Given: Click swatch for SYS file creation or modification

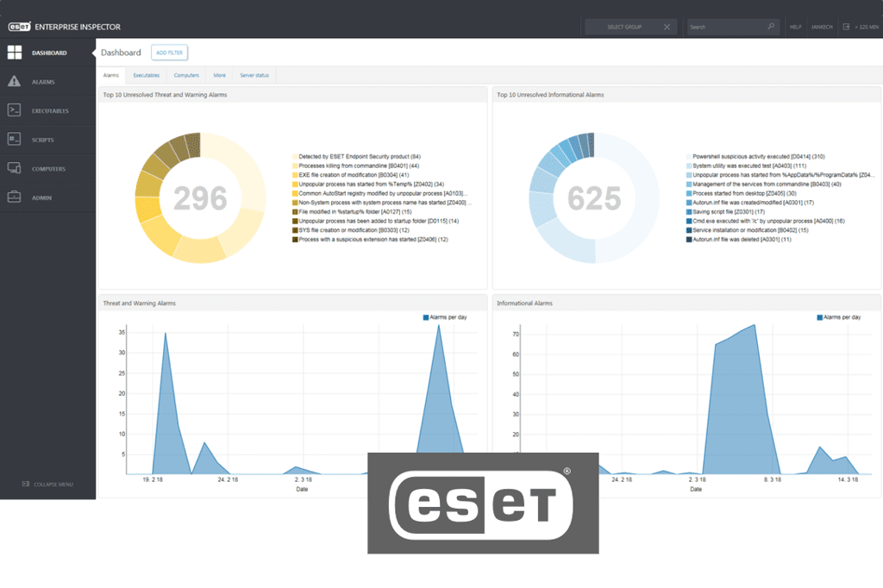Looking at the screenshot, I should tap(295, 230).
